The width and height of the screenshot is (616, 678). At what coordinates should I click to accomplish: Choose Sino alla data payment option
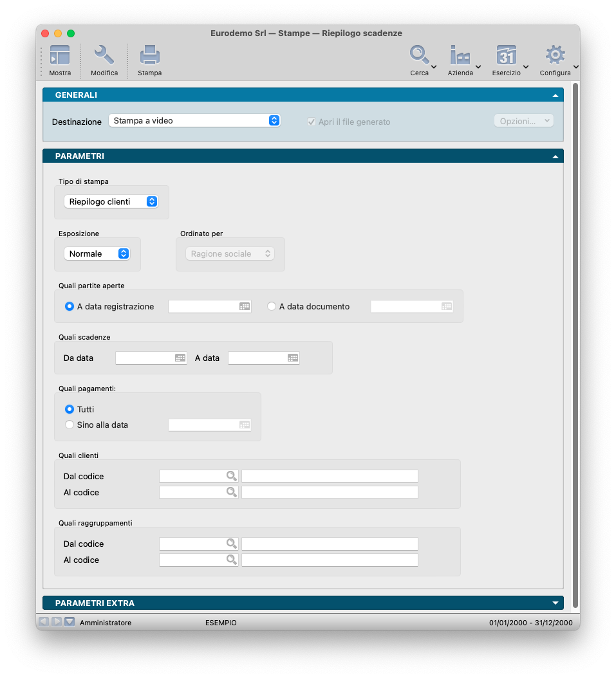click(x=70, y=425)
